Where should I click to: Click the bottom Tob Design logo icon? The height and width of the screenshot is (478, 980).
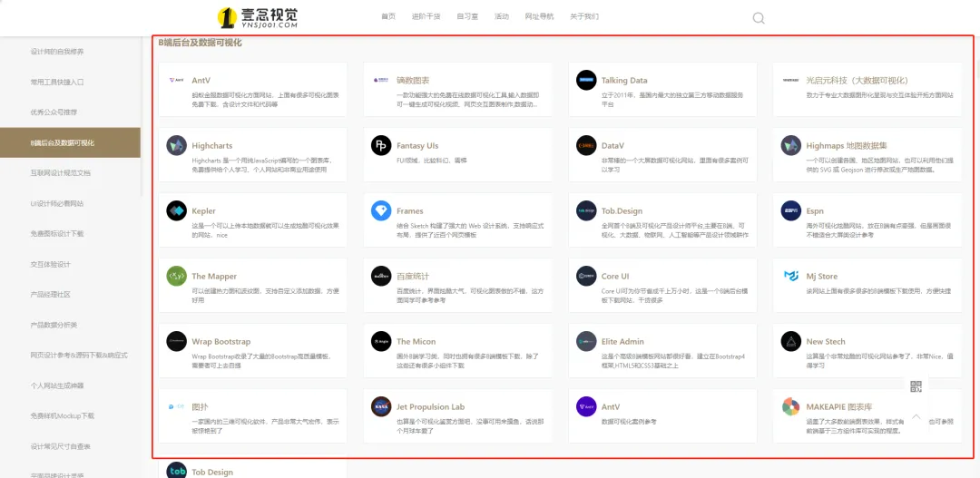click(x=176, y=470)
